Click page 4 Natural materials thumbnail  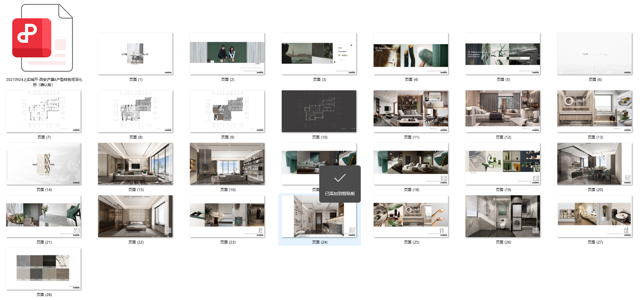pyautogui.click(x=411, y=54)
